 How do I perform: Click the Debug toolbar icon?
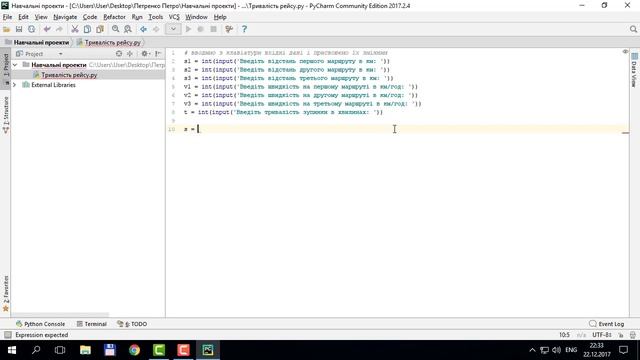200,29
